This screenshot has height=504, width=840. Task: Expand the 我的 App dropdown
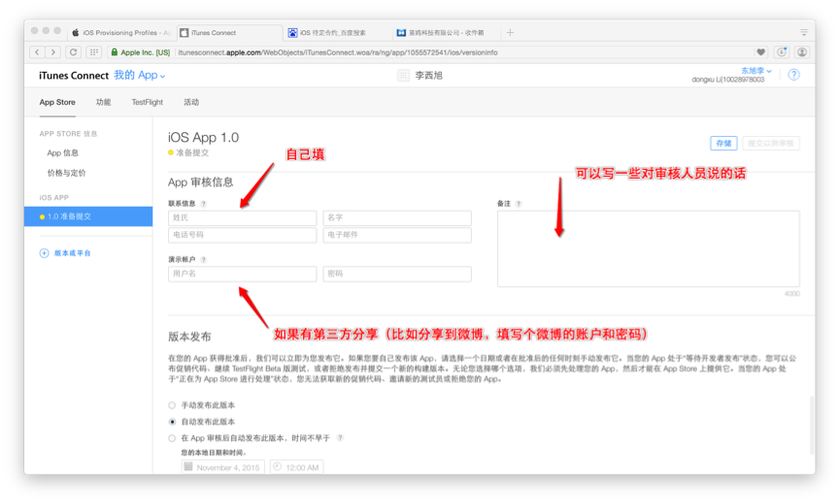(139, 76)
